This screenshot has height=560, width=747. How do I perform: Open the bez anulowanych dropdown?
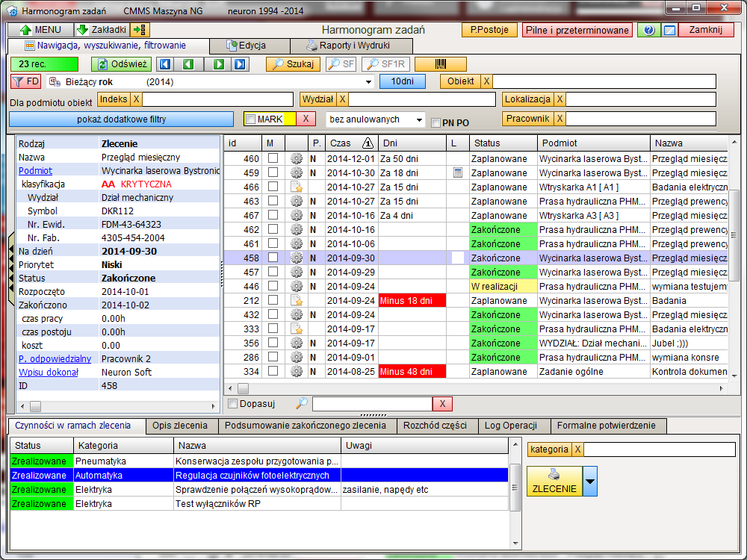419,120
